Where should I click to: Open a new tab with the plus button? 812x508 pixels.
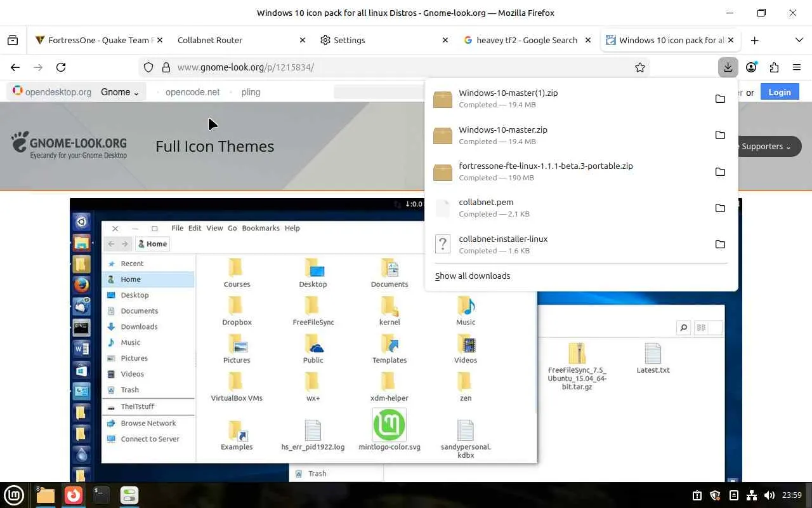pyautogui.click(x=754, y=40)
